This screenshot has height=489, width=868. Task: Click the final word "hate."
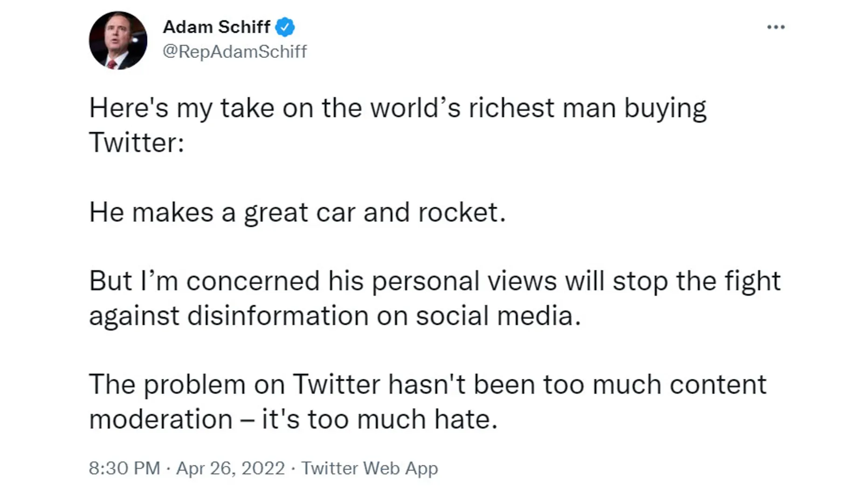tap(466, 419)
